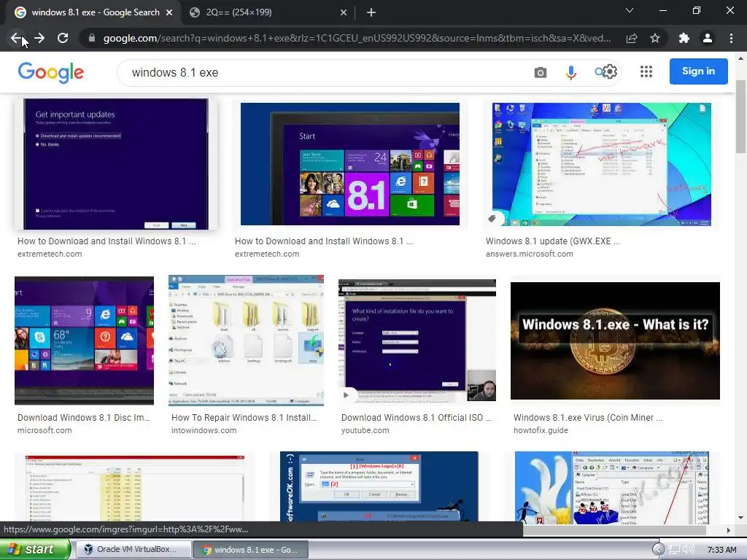Click microsoft.com source under Disc Image
747x560 pixels.
click(44, 430)
